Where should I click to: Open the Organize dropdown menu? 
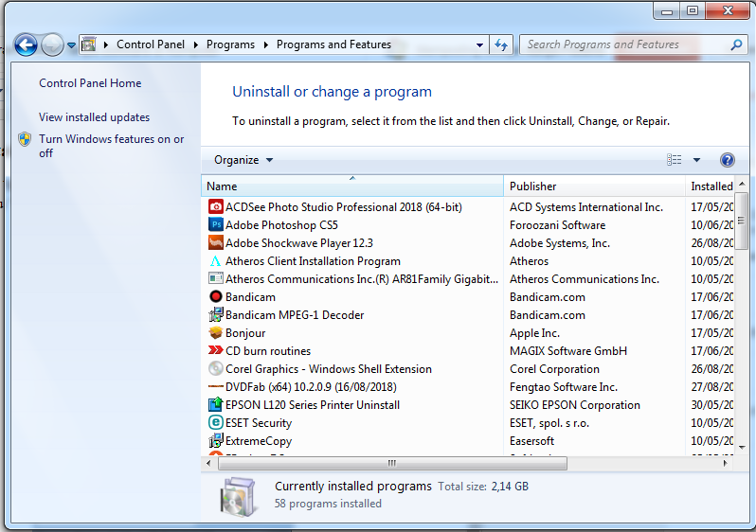(243, 160)
